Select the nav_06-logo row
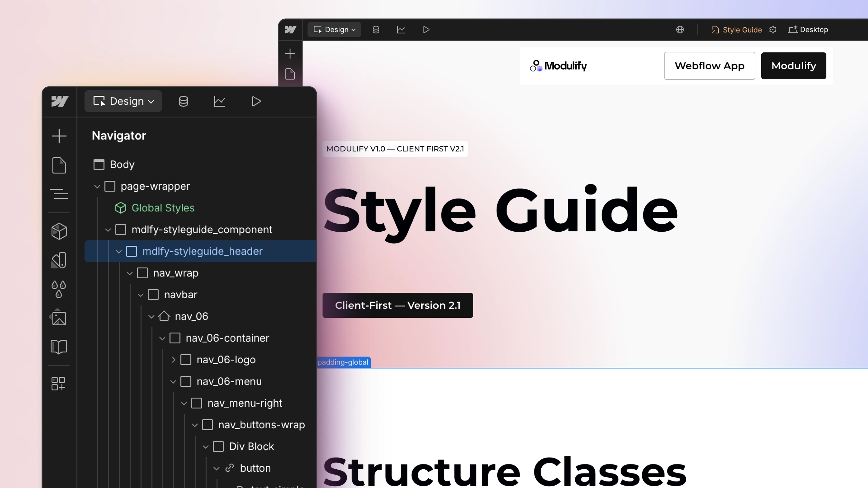This screenshot has width=868, height=488. click(200, 360)
